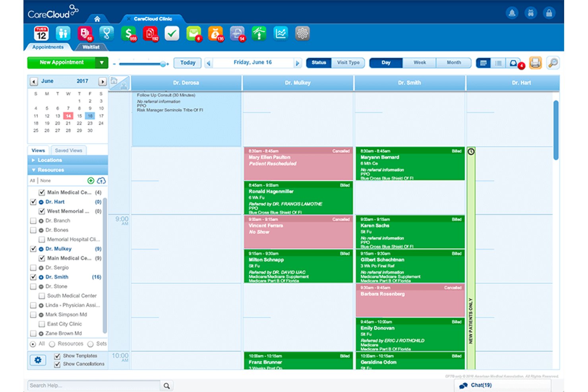Open calendar settings gear button at sidebar bottom
Image resolution: width=588 pixels, height=392 pixels.
38,360
